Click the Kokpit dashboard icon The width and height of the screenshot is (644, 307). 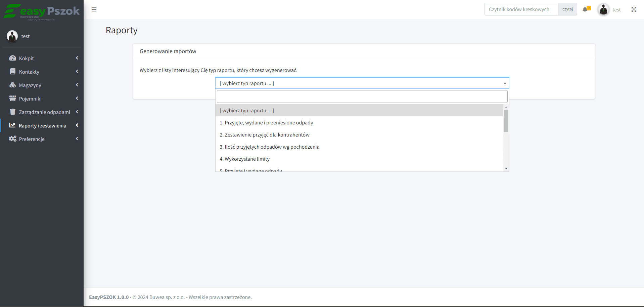(x=13, y=58)
